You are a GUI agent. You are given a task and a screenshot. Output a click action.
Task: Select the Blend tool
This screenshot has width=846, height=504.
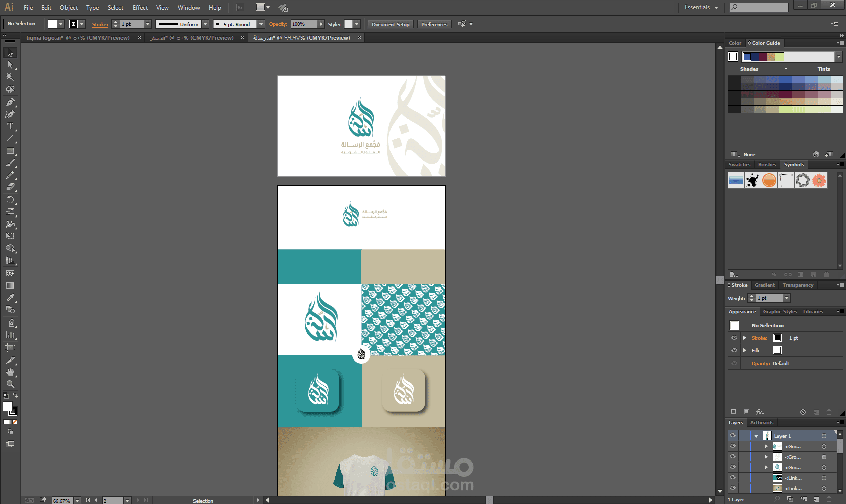coord(10,310)
